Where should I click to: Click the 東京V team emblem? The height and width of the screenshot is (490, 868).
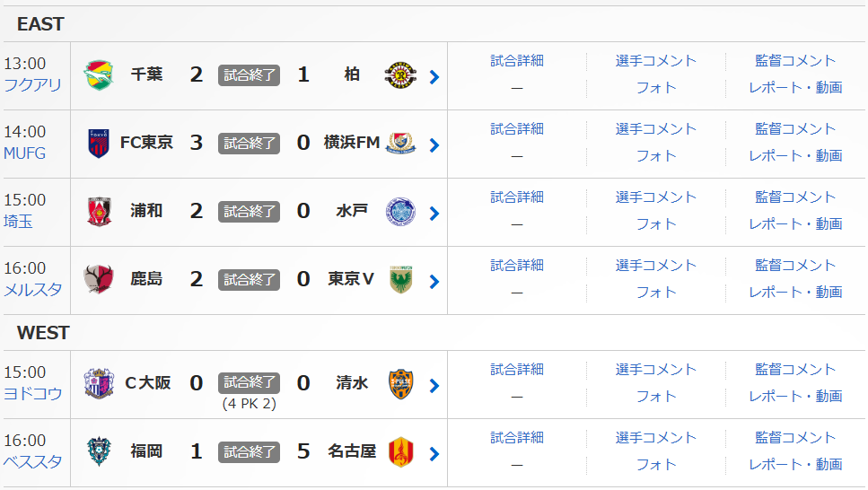tap(400, 280)
